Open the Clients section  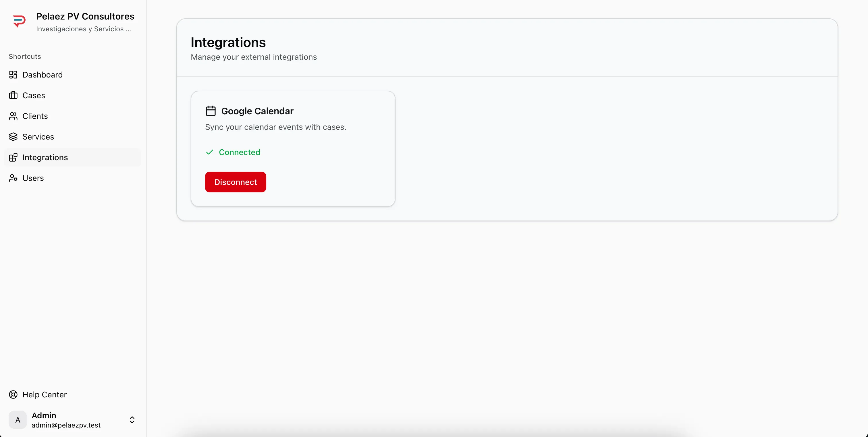[35, 116]
